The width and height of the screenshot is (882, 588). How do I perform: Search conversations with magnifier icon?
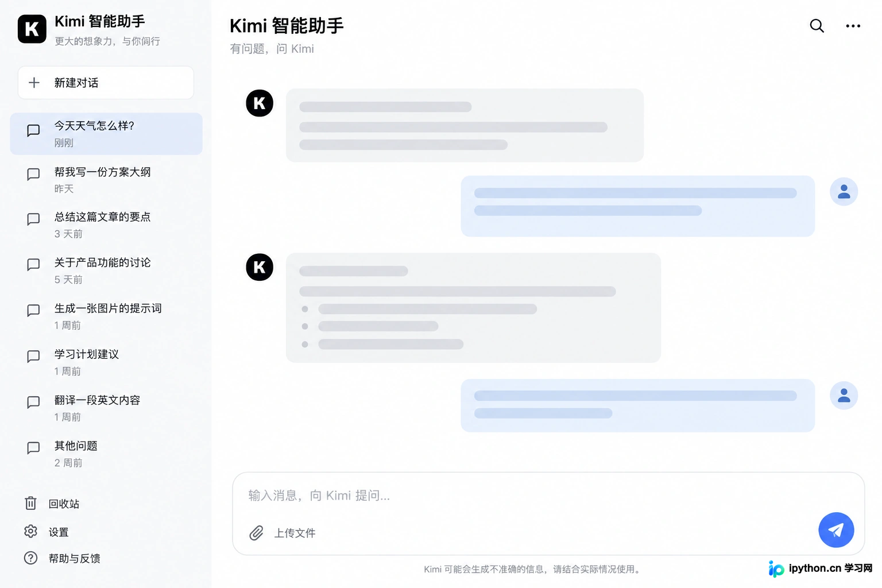(817, 26)
